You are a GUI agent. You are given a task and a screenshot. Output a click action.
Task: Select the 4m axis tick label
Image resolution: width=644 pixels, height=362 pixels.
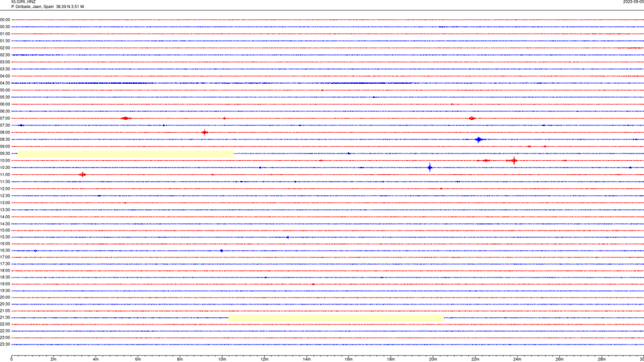coord(96,359)
